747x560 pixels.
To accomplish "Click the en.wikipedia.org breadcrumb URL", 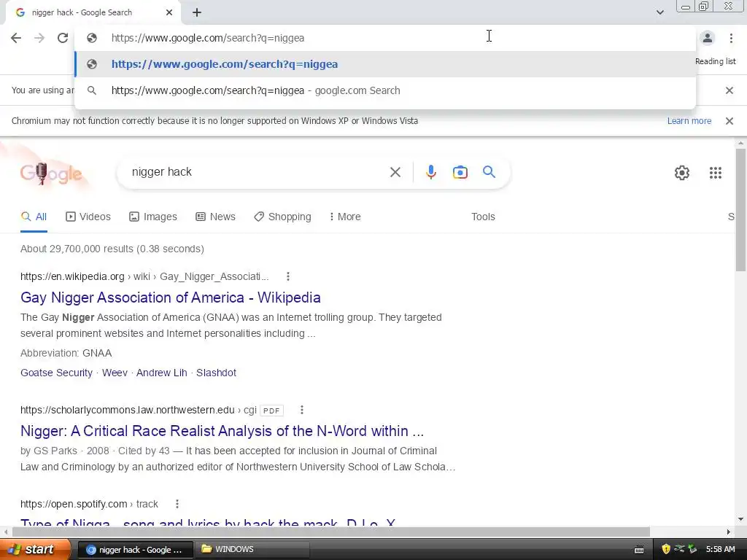I will 144,276.
